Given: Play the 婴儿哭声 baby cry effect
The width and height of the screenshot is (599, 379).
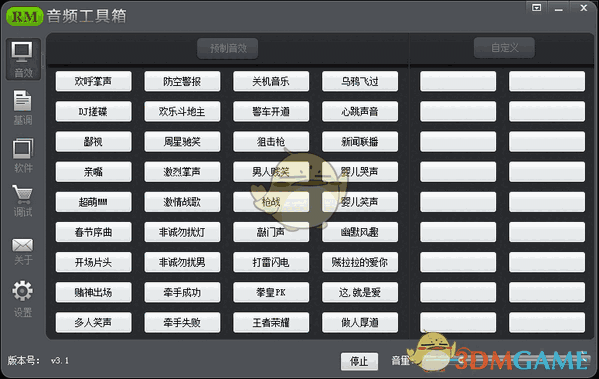Looking at the screenshot, I should pyautogui.click(x=360, y=172).
